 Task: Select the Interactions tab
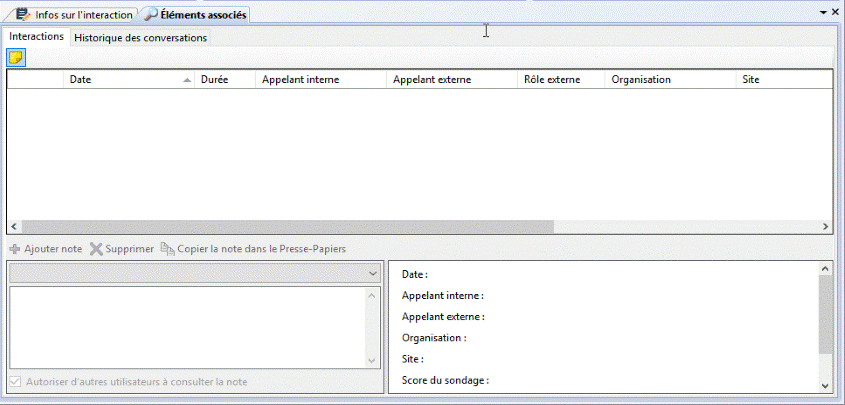tap(36, 36)
